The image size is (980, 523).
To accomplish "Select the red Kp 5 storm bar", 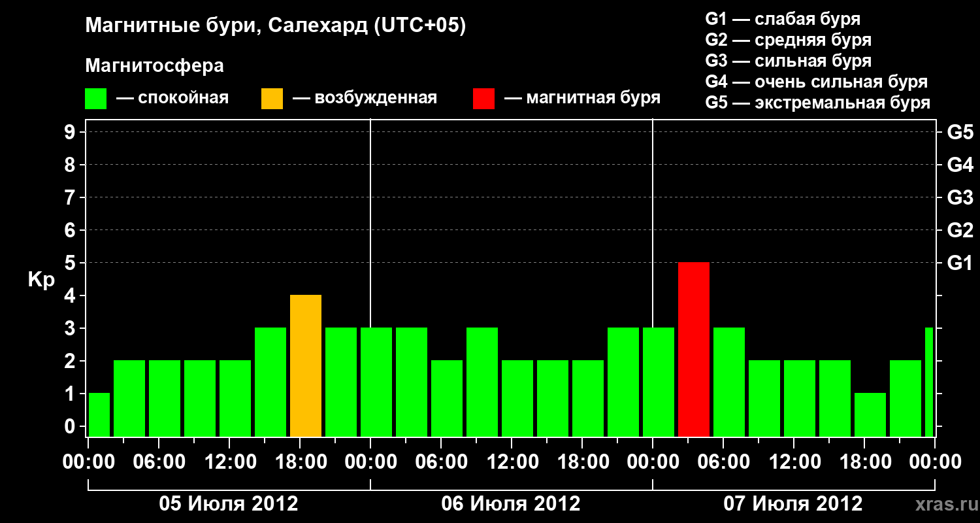I will (694, 350).
